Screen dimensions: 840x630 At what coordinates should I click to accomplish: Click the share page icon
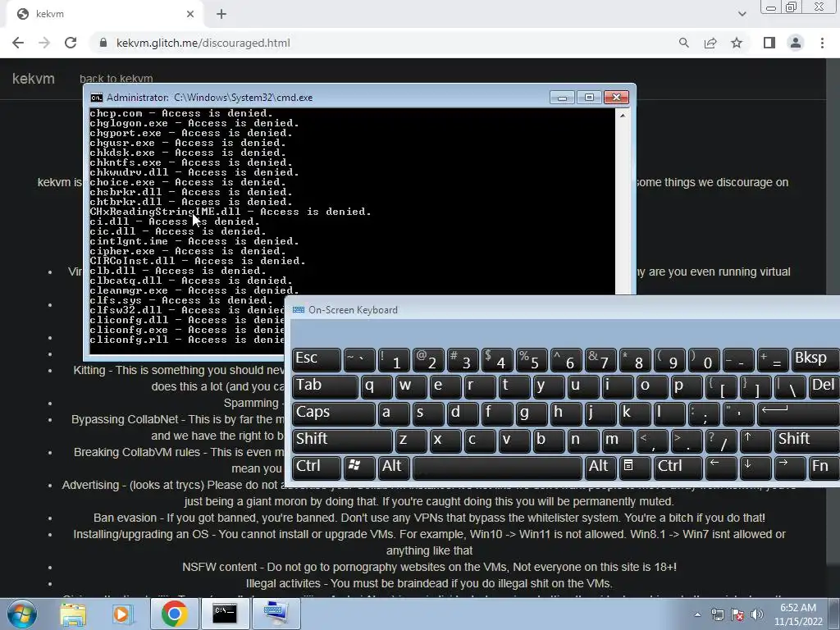[x=710, y=43]
